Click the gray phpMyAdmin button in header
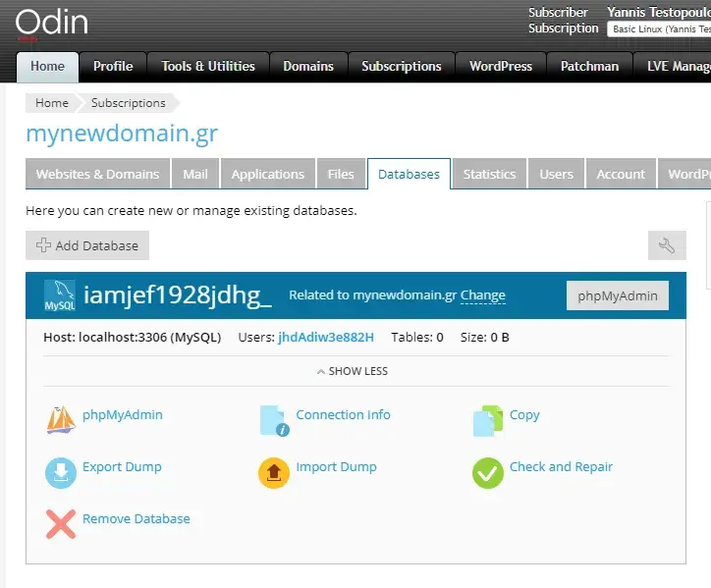 click(617, 295)
